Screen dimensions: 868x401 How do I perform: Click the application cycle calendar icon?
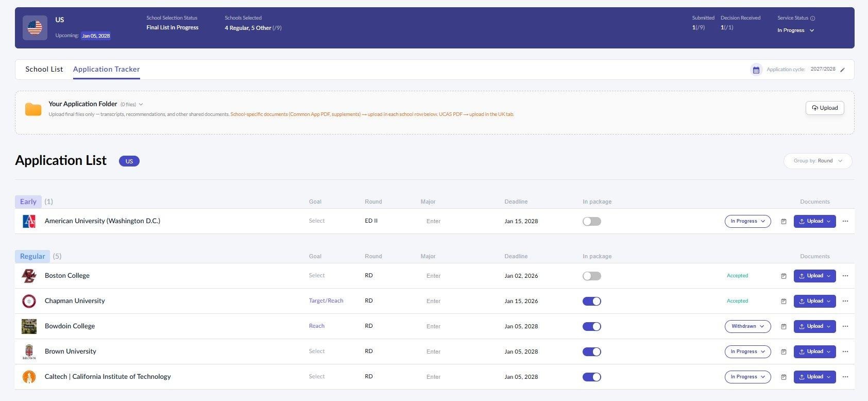click(x=756, y=70)
